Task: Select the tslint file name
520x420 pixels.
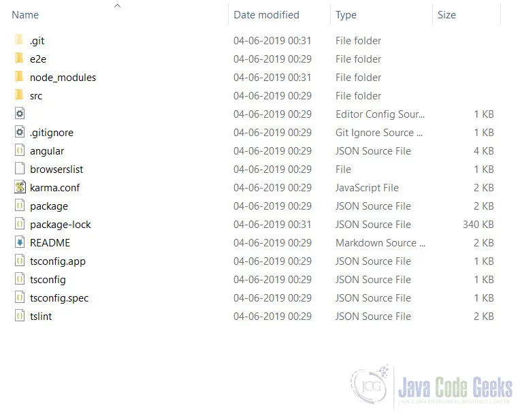Action: click(x=41, y=317)
